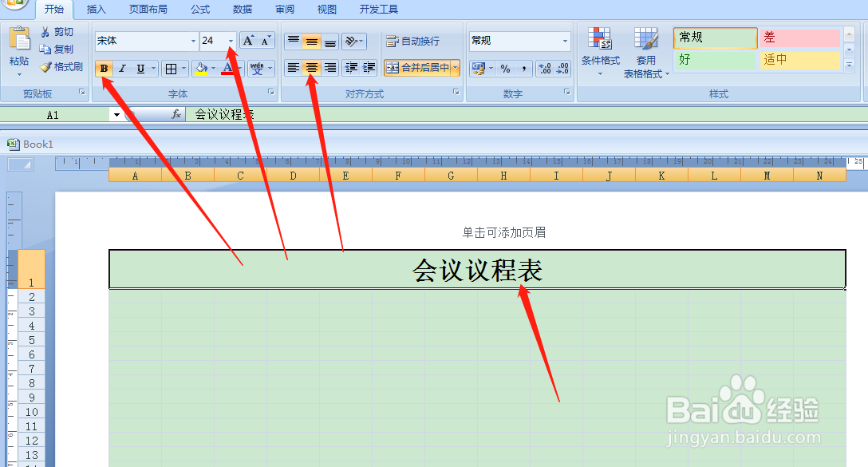This screenshot has height=467, width=868.
Task: Click the accounting number format icon
Action: pos(479,69)
